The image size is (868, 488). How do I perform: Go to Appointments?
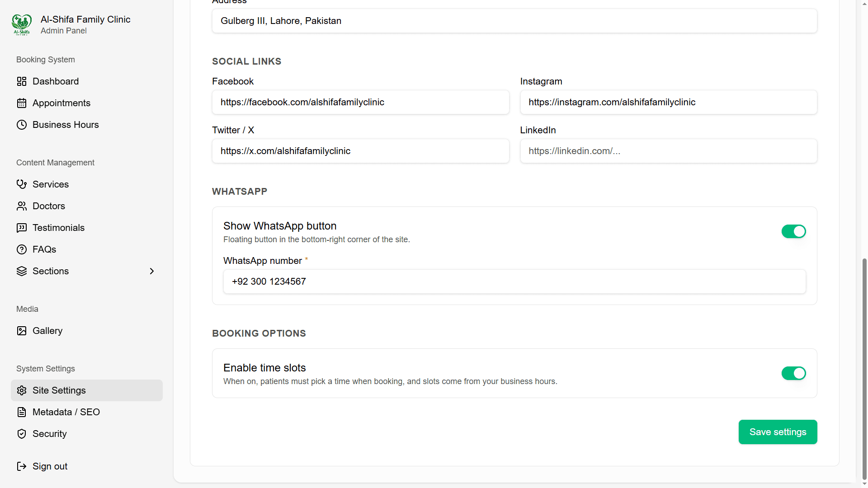click(x=87, y=103)
